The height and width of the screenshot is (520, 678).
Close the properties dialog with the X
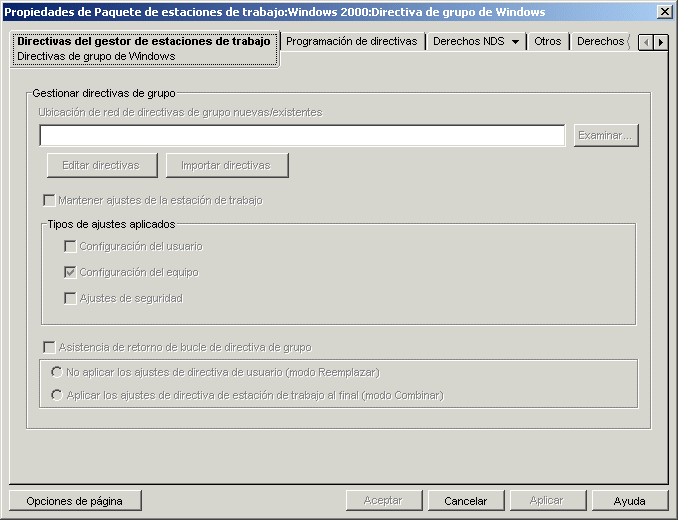pyautogui.click(x=664, y=12)
